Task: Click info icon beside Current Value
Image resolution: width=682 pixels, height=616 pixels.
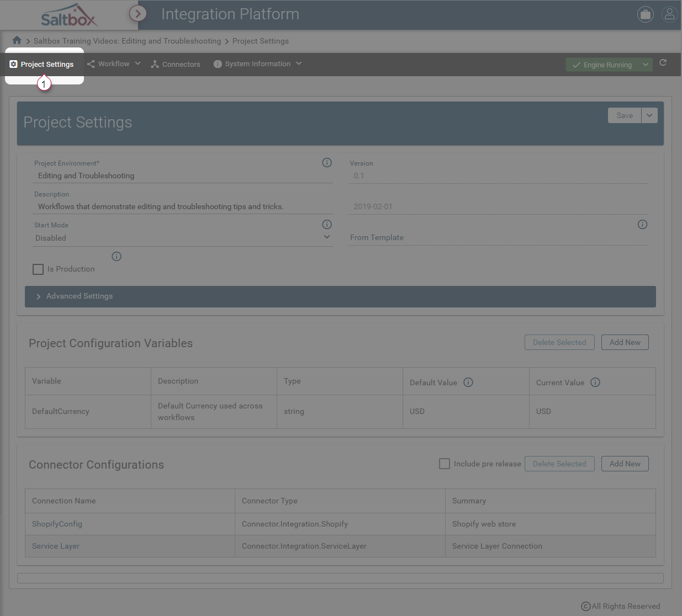Action: click(595, 383)
